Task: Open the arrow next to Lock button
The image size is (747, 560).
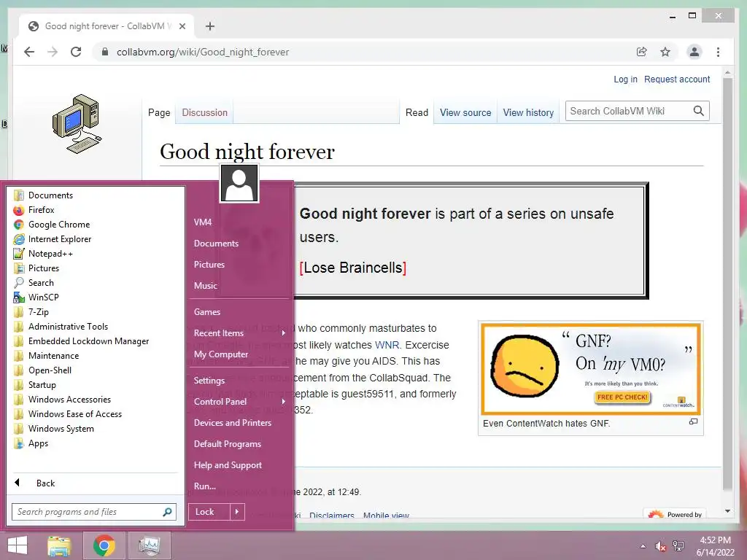Action: tap(237, 512)
